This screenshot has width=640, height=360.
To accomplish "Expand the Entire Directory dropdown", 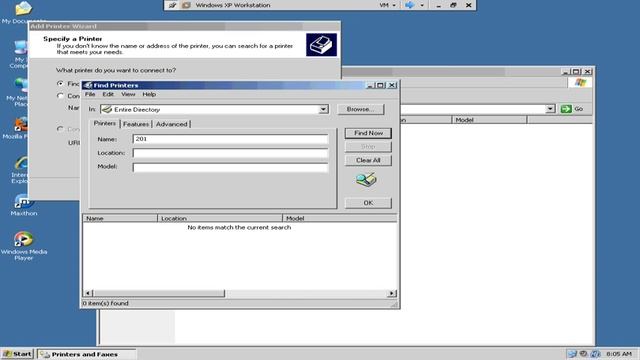I will [x=323, y=109].
